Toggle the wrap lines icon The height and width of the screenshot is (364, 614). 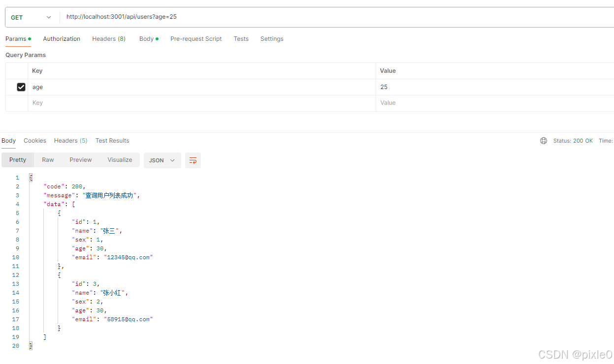(x=193, y=160)
